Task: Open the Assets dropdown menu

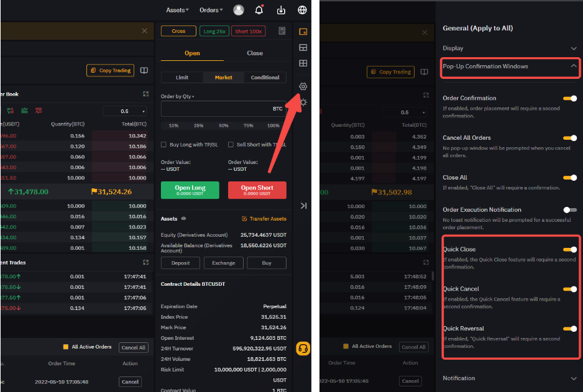Action: pos(177,10)
